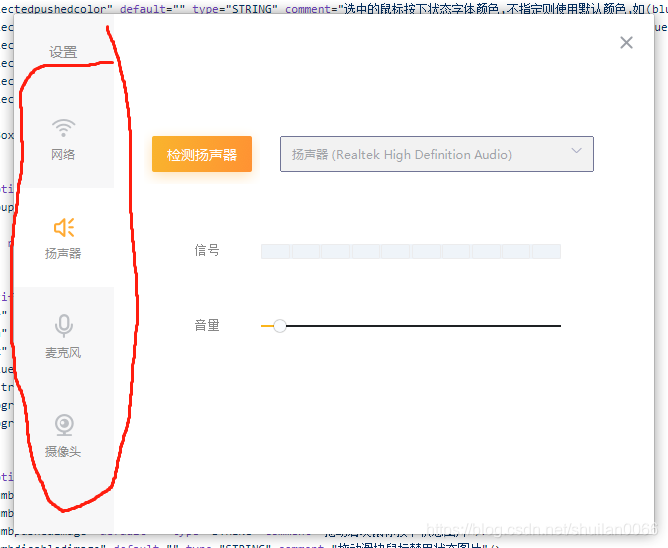Click the 音量 label
The height and width of the screenshot is (548, 668).
tap(207, 326)
